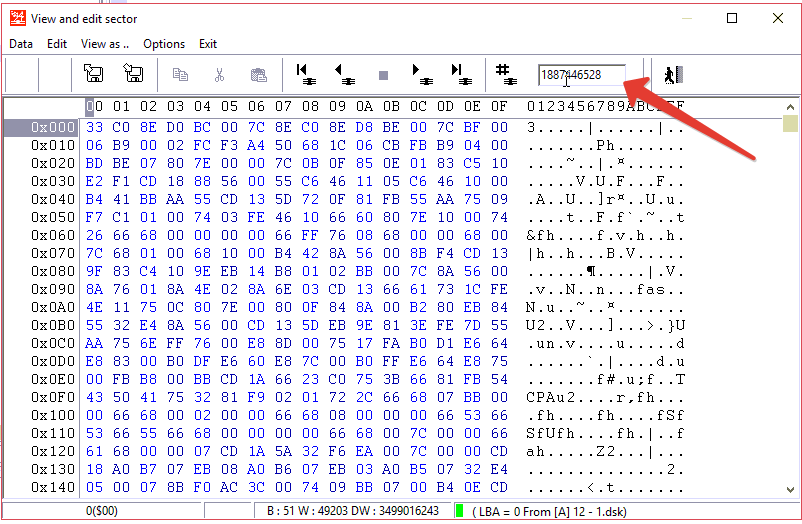Image resolution: width=802 pixels, height=524 pixels.
Task: Go to the previous sector
Action: pos(343,74)
